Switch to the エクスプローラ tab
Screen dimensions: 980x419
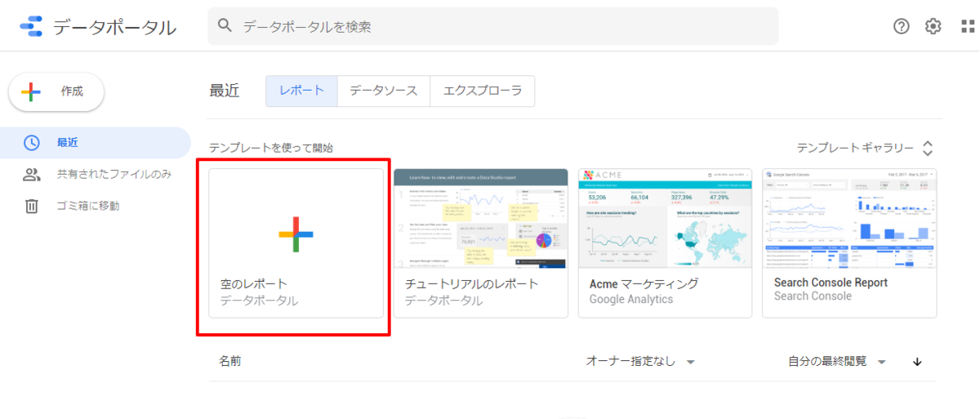pos(483,91)
